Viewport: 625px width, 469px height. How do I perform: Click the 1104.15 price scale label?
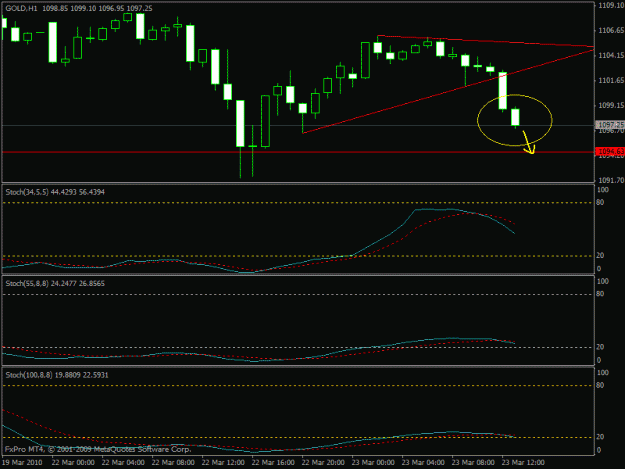click(611, 55)
